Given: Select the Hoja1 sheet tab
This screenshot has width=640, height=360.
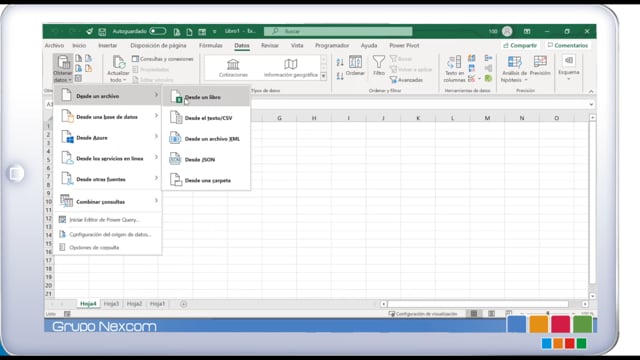Looking at the screenshot, I should pos(157,304).
